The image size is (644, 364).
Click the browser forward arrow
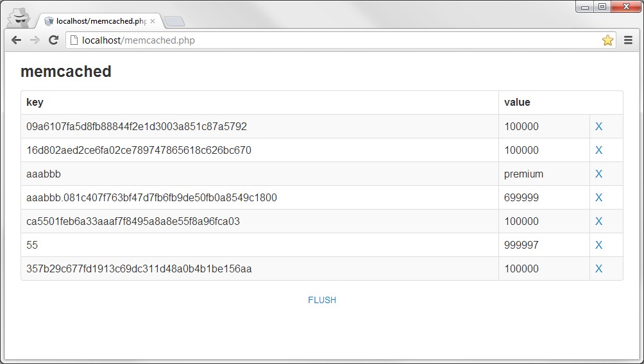tap(35, 40)
